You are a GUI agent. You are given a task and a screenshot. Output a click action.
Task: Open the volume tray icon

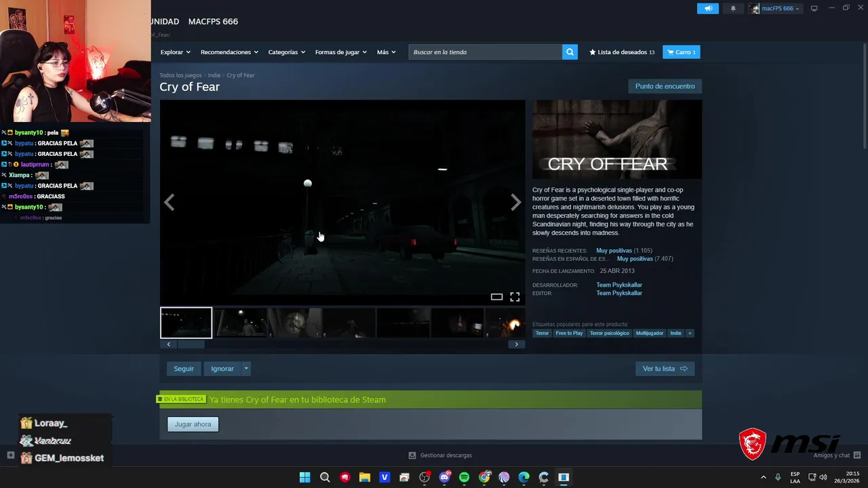pyautogui.click(x=823, y=477)
